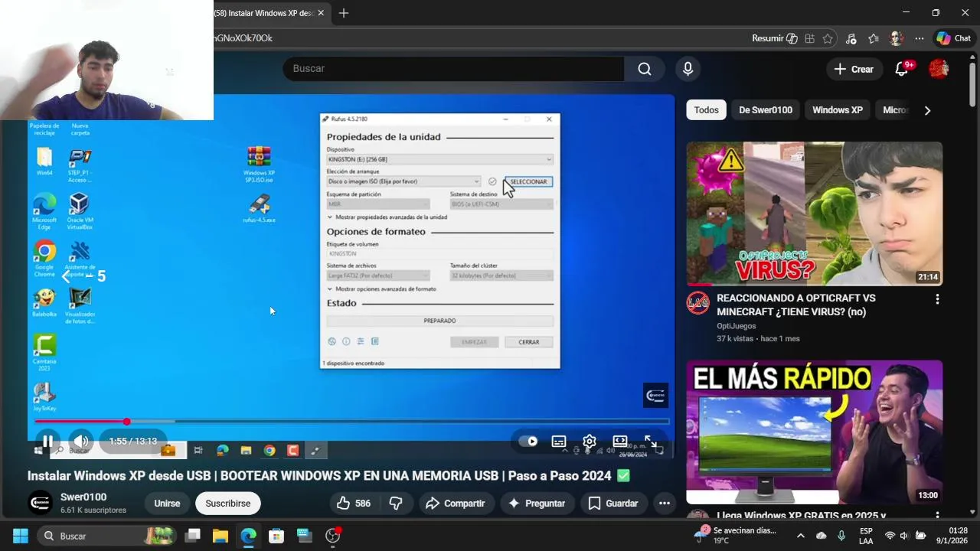Visit the OptiJuegos channel link
The width and height of the screenshot is (980, 551).
(x=737, y=326)
